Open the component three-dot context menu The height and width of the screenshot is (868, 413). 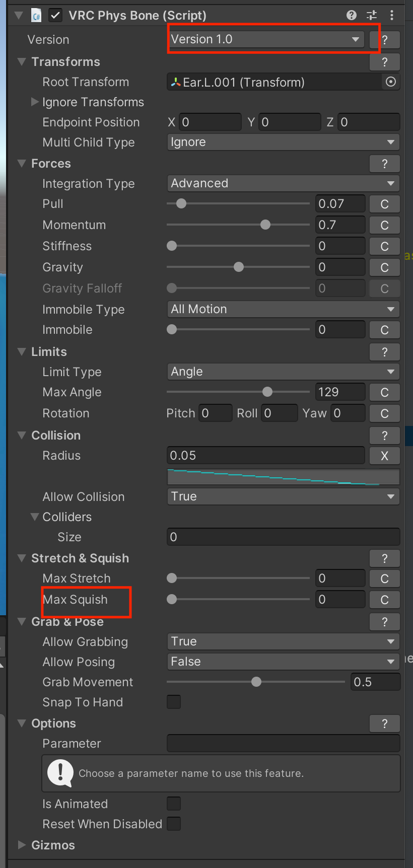pos(391,15)
